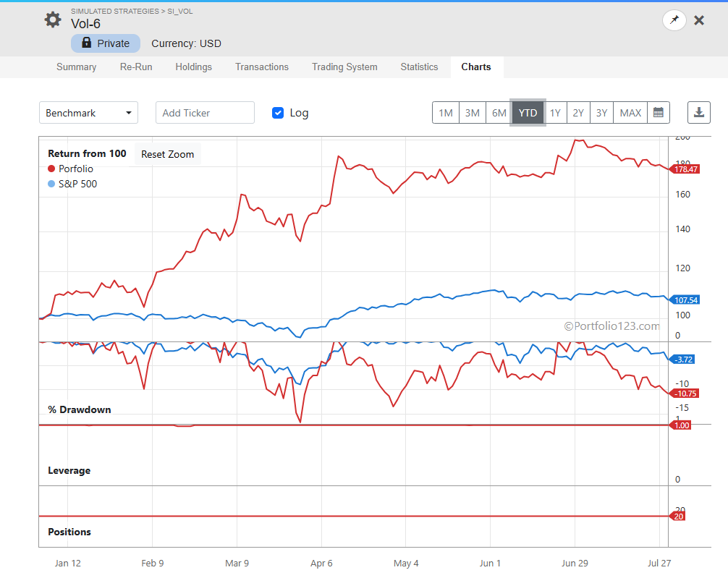Click the Add Ticker input field
Viewport: 728px width, 578px height.
click(206, 113)
